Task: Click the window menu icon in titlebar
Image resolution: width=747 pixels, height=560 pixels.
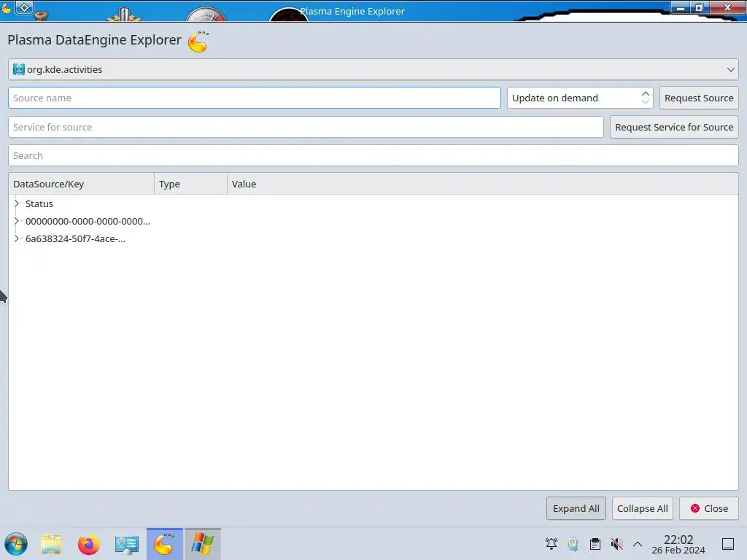Action: click(x=6, y=7)
